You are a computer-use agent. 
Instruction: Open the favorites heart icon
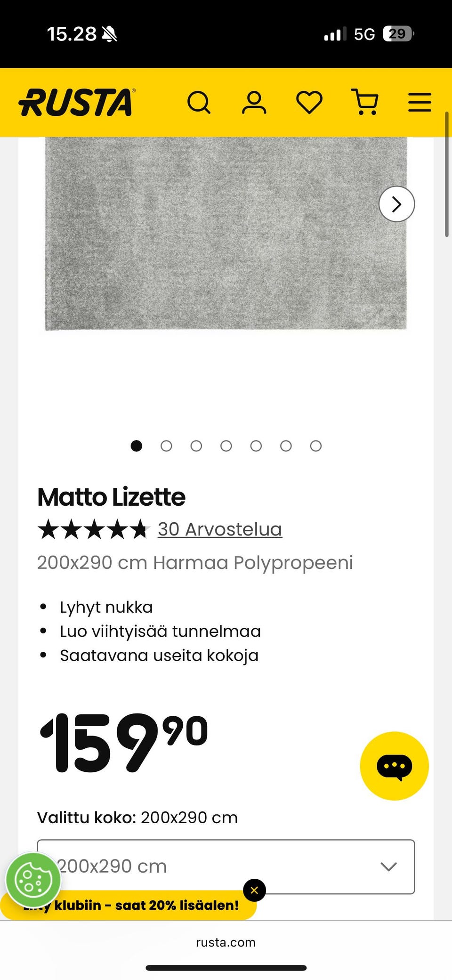pos(309,102)
